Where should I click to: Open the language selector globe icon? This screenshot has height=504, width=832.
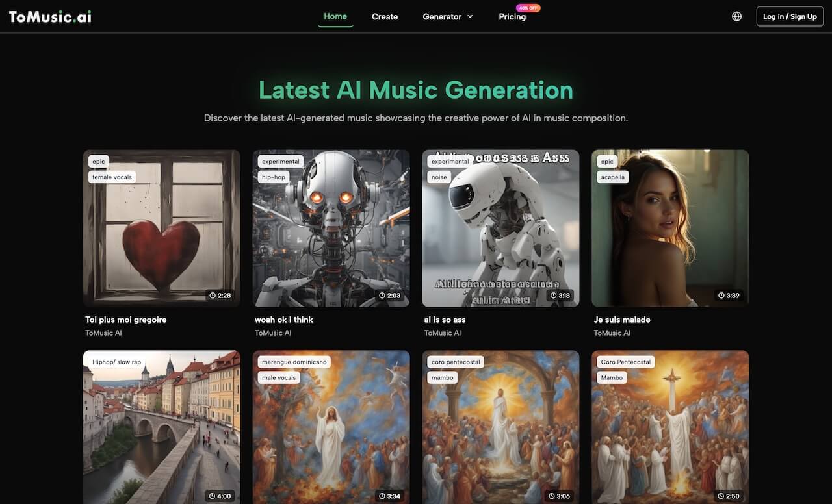[736, 16]
